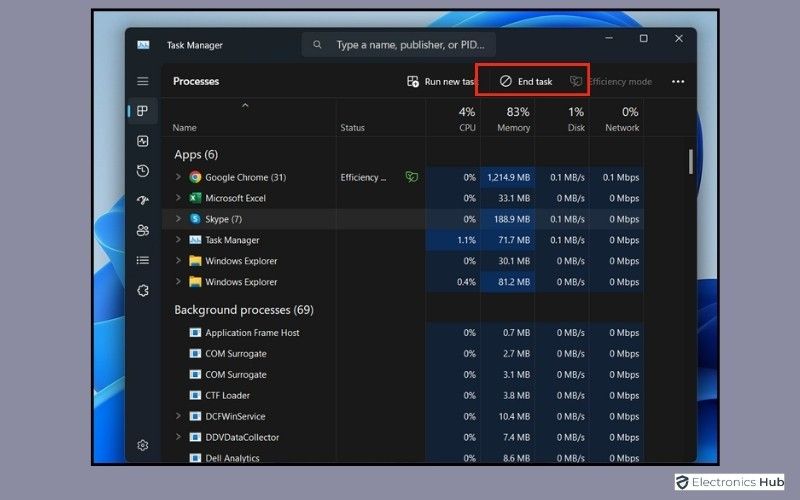Sort processes by CPU column

click(466, 118)
